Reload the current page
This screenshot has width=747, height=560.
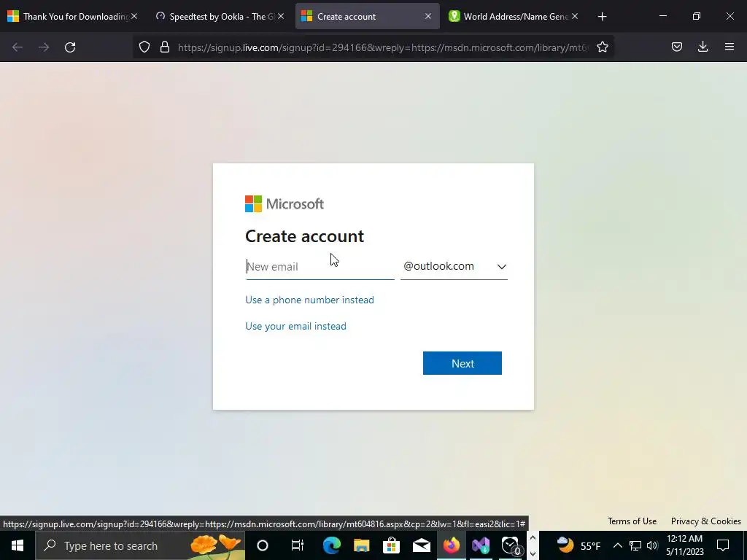[70, 47]
